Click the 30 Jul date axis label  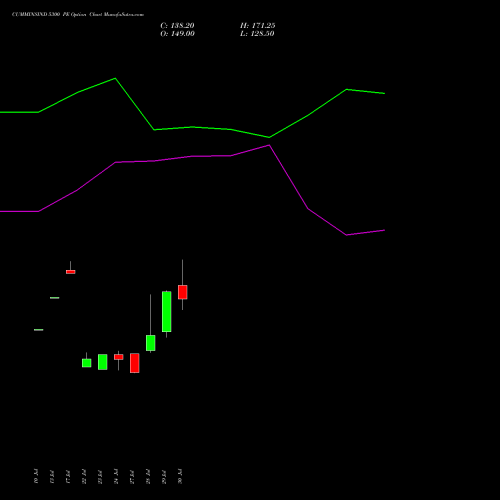tap(180, 476)
